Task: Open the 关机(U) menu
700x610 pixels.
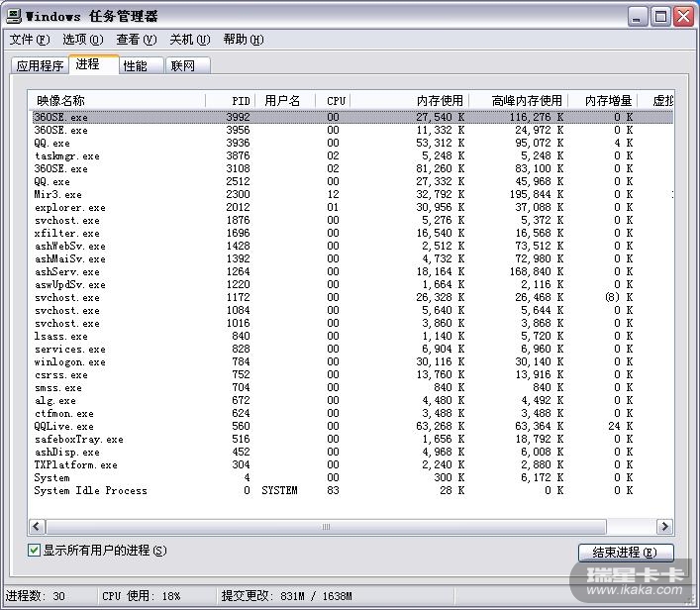Action: 190,40
